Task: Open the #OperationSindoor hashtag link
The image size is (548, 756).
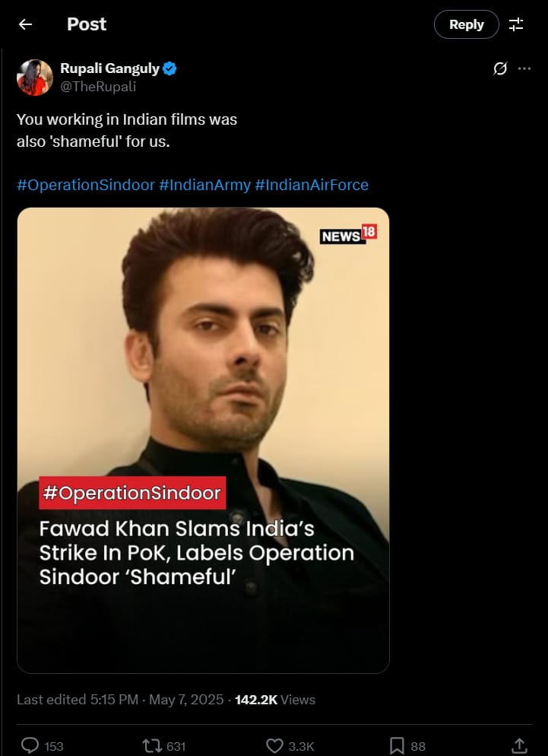Action: (86, 185)
